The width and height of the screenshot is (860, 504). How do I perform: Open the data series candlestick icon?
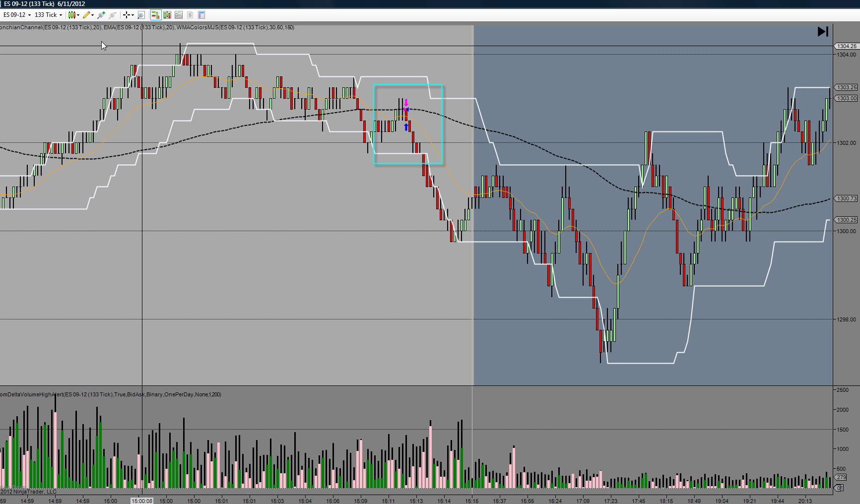tap(167, 15)
